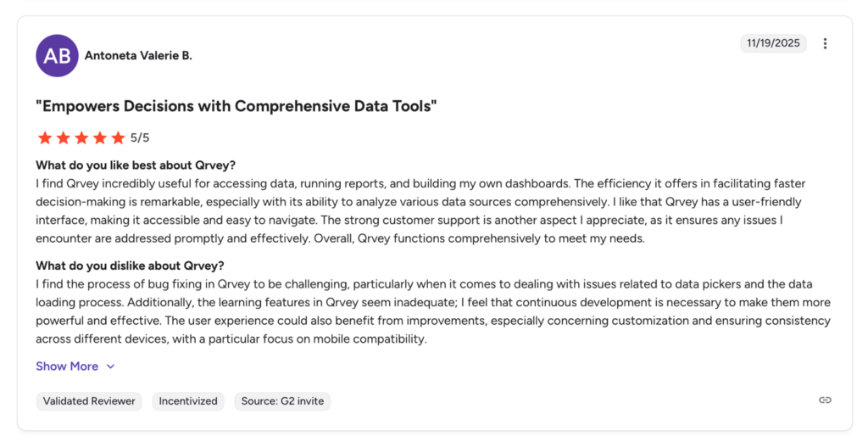868x442 pixels.
Task: Click the 5/5 rating score text
Action: pyautogui.click(x=140, y=137)
